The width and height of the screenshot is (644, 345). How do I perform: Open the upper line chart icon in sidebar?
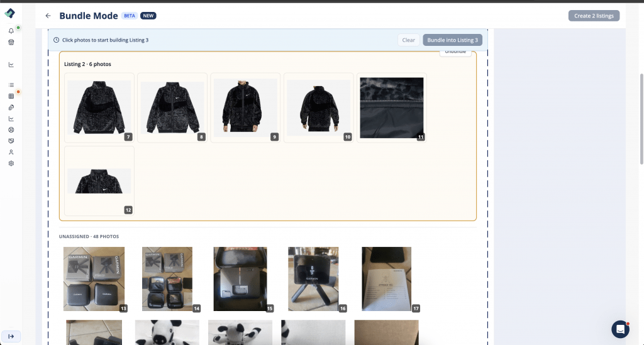[11, 64]
